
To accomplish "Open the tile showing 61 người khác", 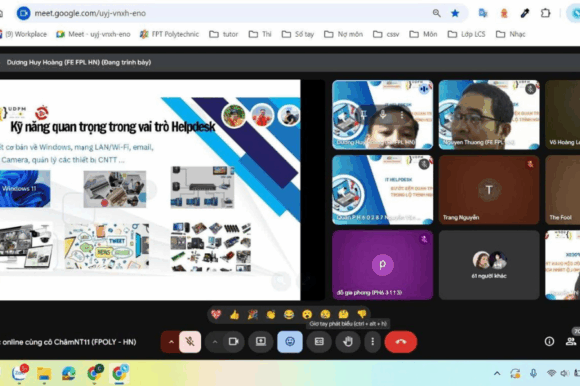I will click(x=489, y=265).
